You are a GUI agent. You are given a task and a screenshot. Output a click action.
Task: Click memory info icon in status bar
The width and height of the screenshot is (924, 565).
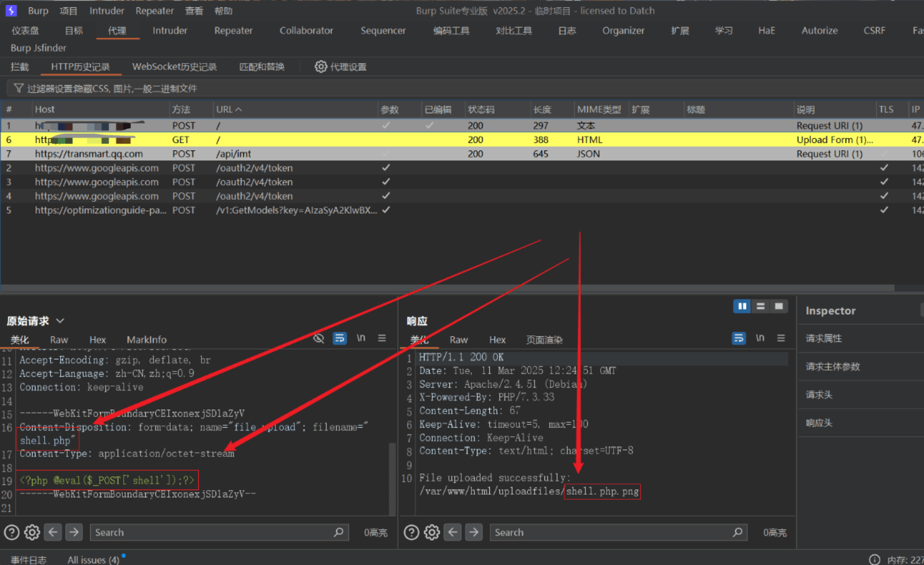click(874, 559)
